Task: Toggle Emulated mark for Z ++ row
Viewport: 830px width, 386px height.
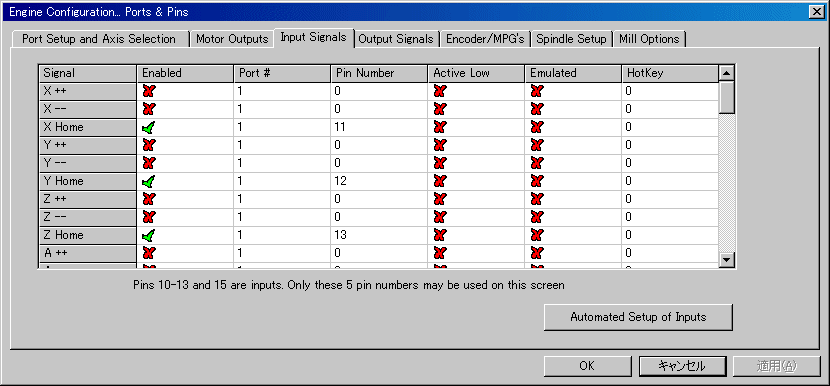Action: (x=537, y=199)
